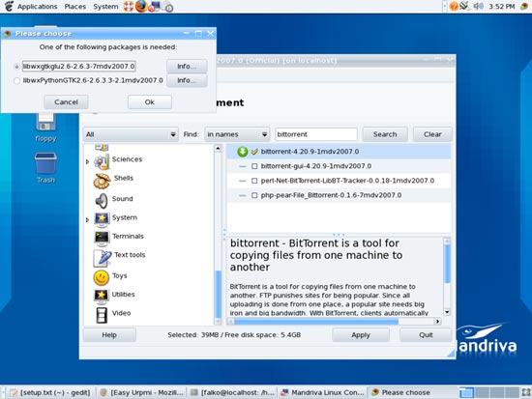Check the bittorrent-gui-4.20.9 checkbox

coord(254,166)
